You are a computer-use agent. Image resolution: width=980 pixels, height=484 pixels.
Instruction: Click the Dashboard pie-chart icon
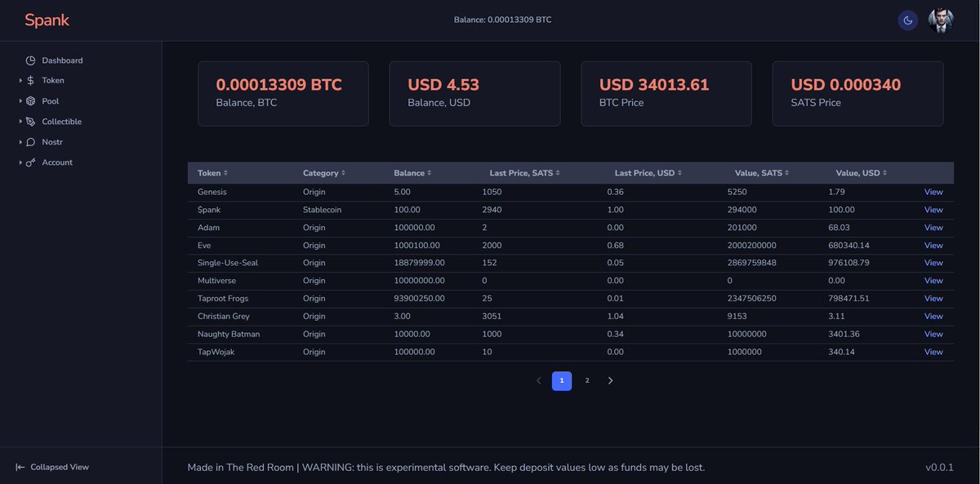pyautogui.click(x=30, y=60)
